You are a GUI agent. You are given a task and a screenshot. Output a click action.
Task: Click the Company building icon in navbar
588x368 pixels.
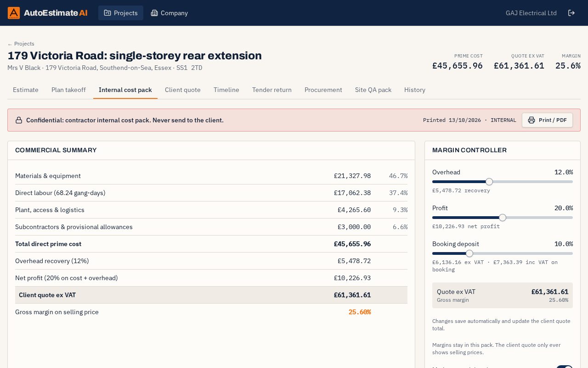[154, 13]
